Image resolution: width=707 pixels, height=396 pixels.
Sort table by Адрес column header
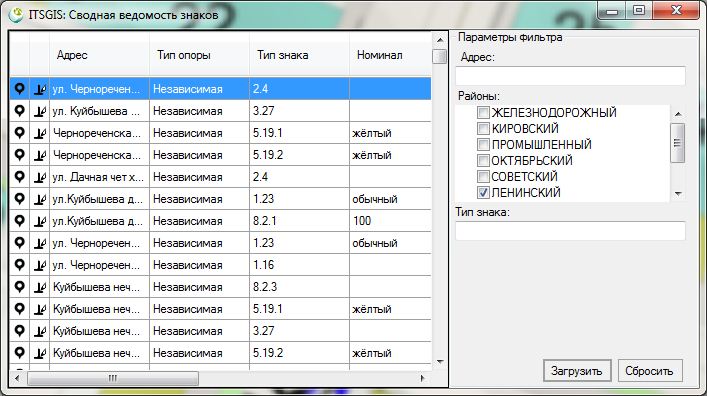click(99, 55)
